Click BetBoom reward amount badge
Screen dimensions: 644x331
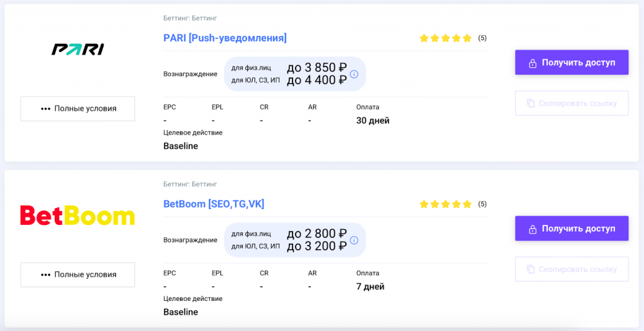(295, 240)
